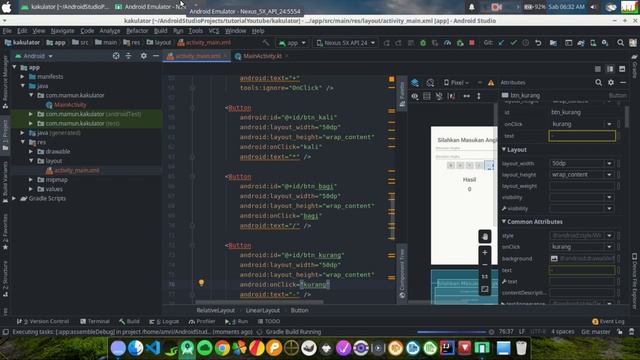Open the Logcat tool window
Viewport: 640px width, 360px height.
click(x=164, y=322)
